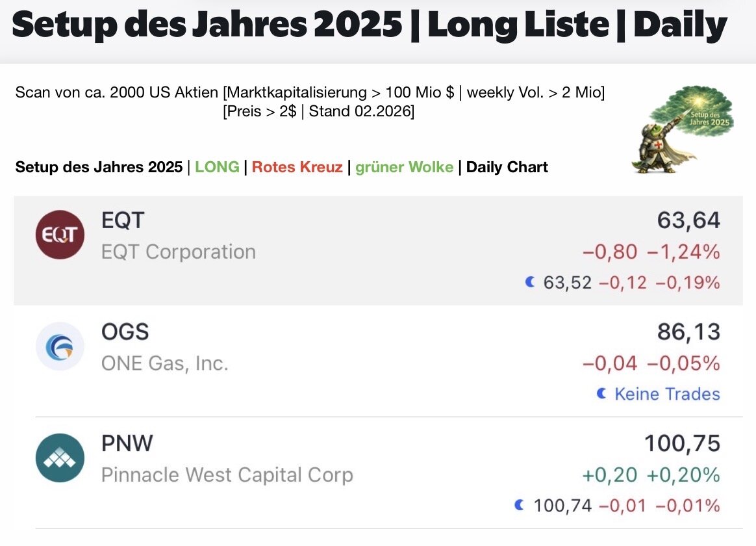756x546 pixels.
Task: Select the OGS ticker symbol
Action: pos(125,332)
